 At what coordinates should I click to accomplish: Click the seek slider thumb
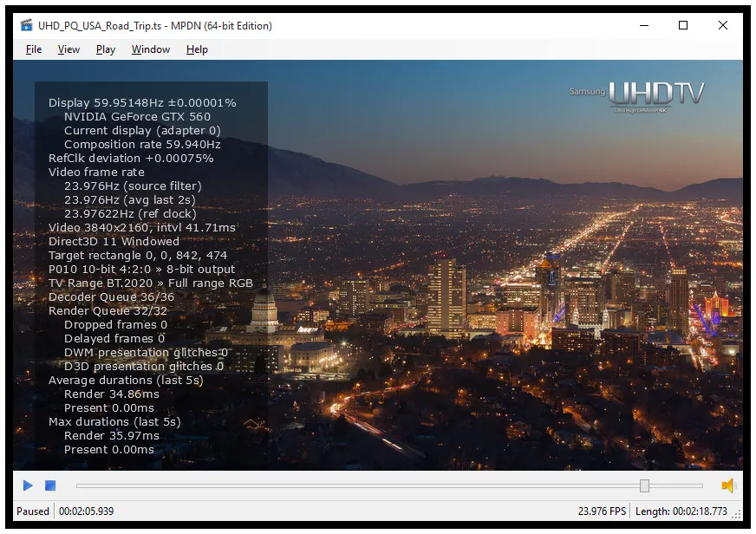(x=645, y=486)
